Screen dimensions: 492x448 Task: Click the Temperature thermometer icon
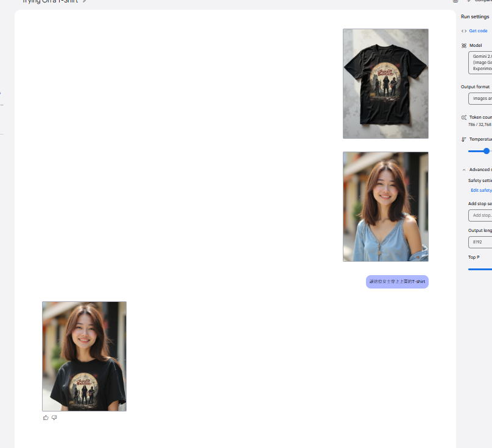click(x=464, y=139)
